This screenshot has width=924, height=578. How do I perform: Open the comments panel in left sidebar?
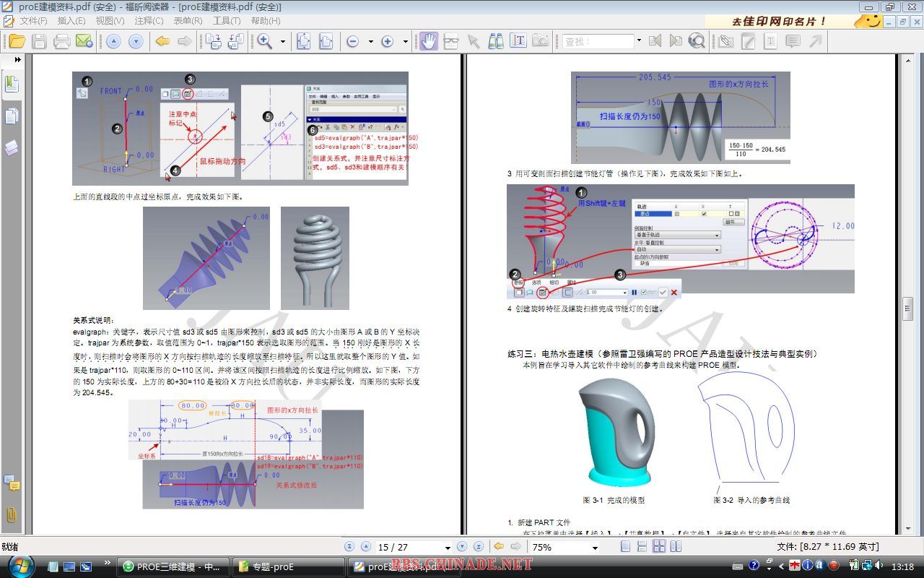[x=12, y=483]
